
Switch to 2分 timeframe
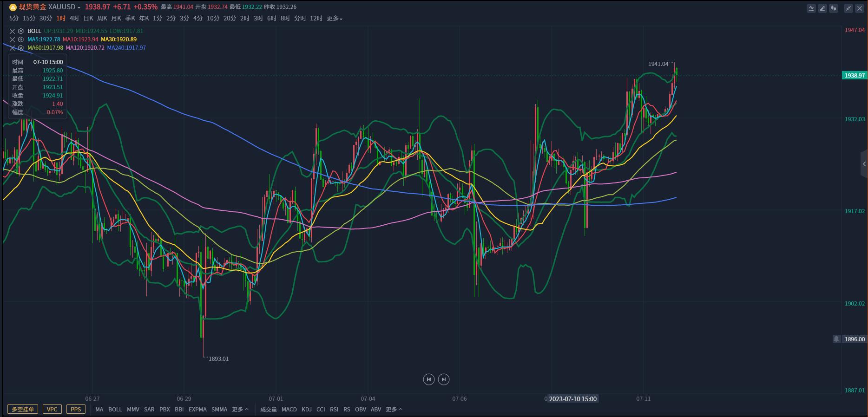pos(171,19)
